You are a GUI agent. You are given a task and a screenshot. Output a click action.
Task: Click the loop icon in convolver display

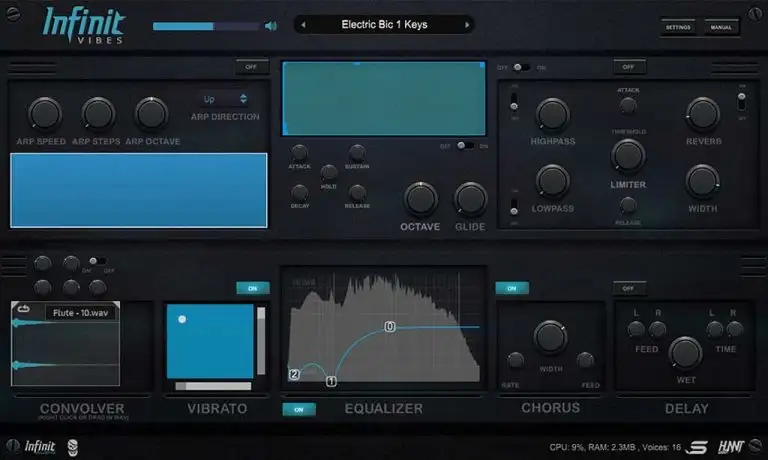24,309
